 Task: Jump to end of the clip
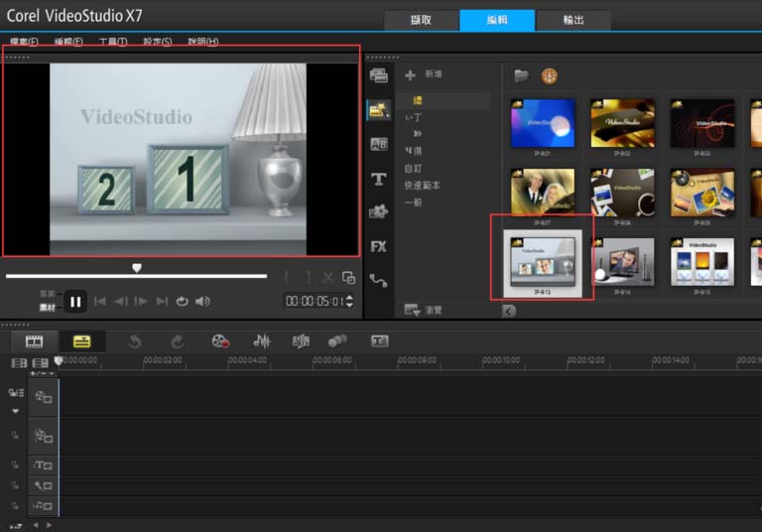162,302
